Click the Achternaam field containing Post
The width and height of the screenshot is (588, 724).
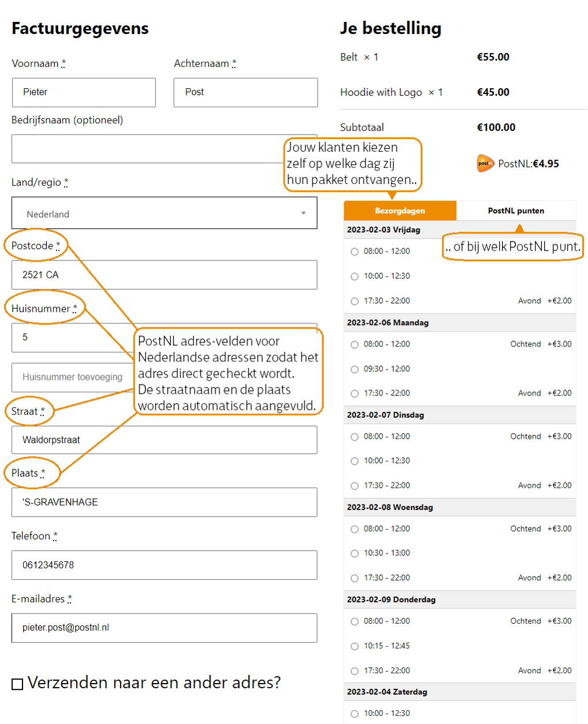pyautogui.click(x=246, y=93)
